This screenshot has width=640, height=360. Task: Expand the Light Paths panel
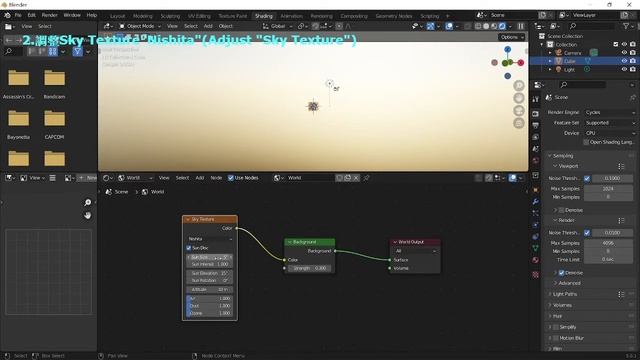pyautogui.click(x=564, y=294)
